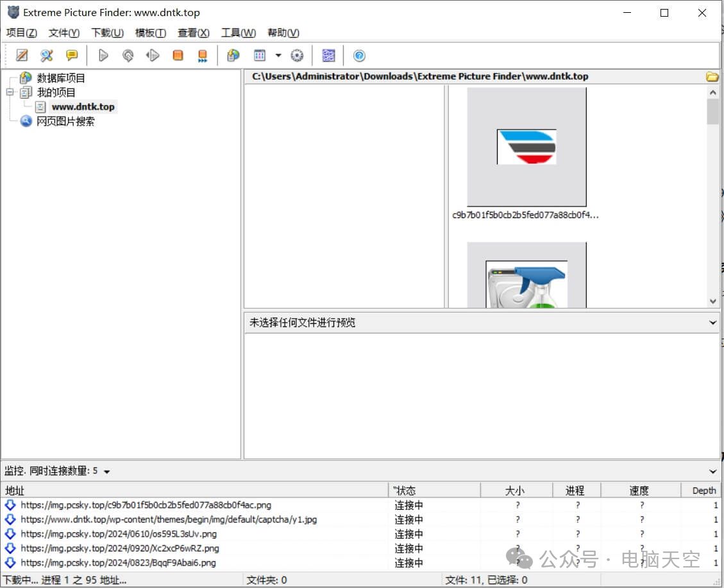Click the play-with-arrows resume icon
Viewport: 724px width, 588px height.
tap(153, 55)
